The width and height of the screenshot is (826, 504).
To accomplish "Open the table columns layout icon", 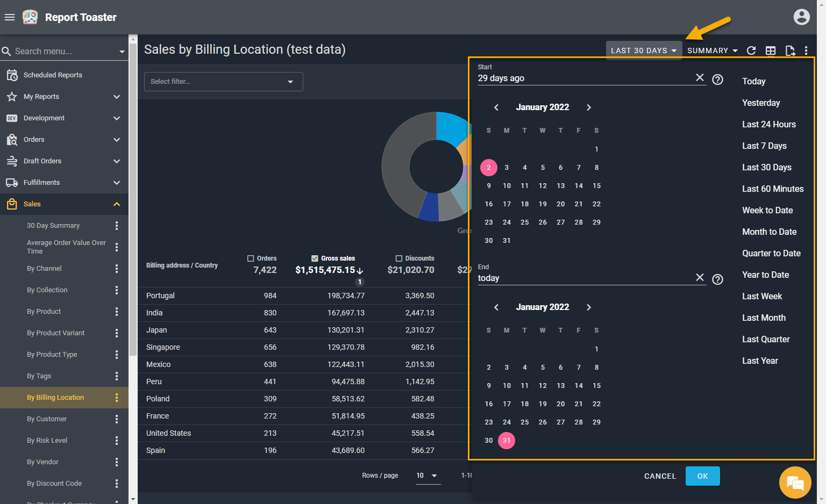I will [x=771, y=51].
